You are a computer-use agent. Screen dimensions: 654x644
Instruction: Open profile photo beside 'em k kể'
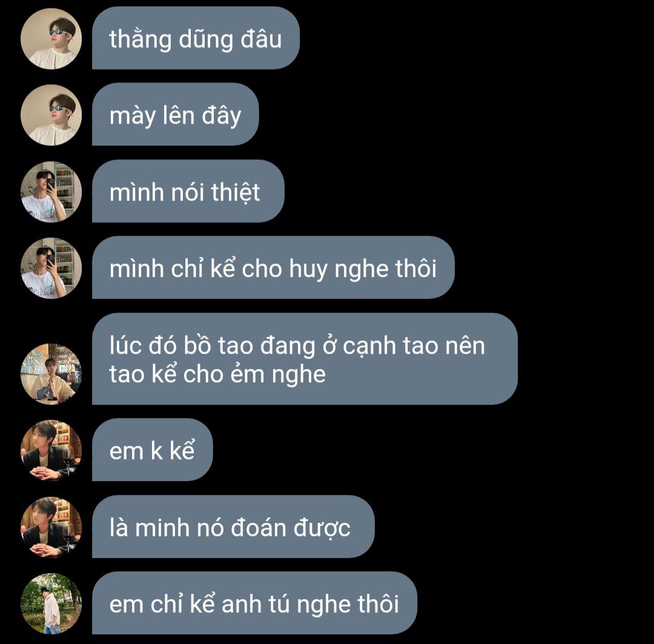click(51, 450)
